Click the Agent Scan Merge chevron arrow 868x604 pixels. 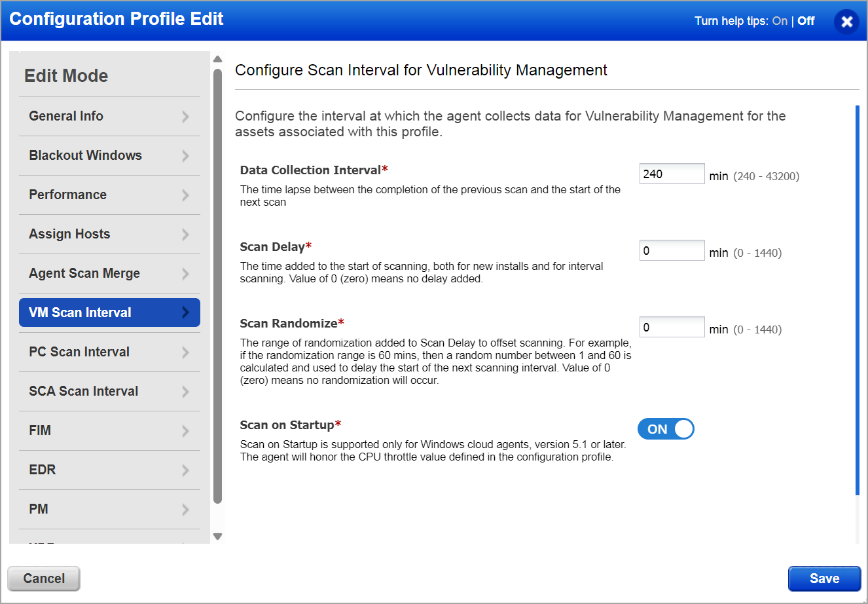tap(185, 274)
